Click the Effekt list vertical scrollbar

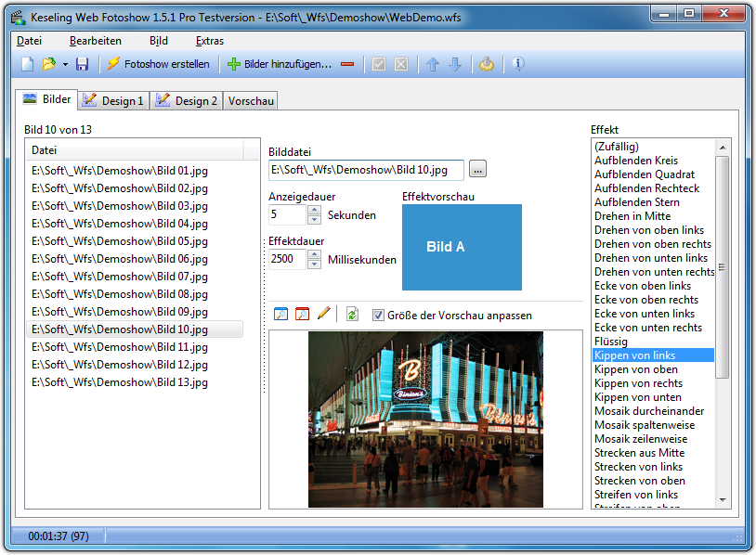(x=723, y=267)
